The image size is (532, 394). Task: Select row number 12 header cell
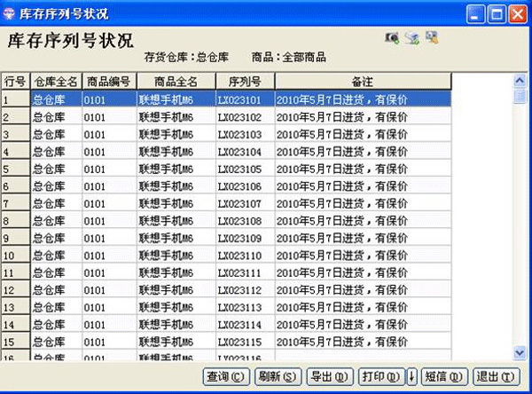16,290
